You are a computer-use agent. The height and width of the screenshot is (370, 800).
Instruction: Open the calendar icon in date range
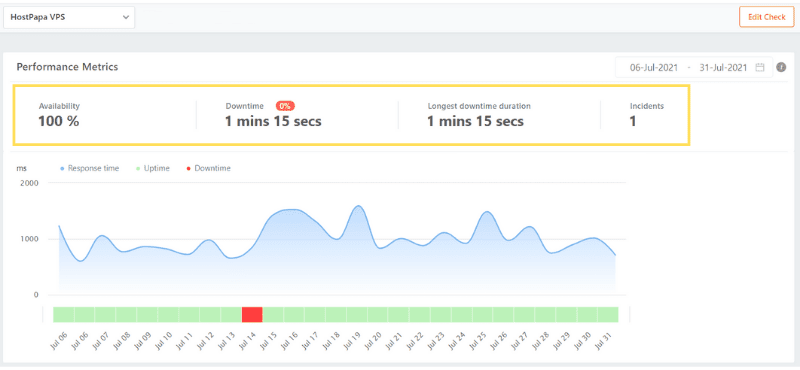pos(760,67)
